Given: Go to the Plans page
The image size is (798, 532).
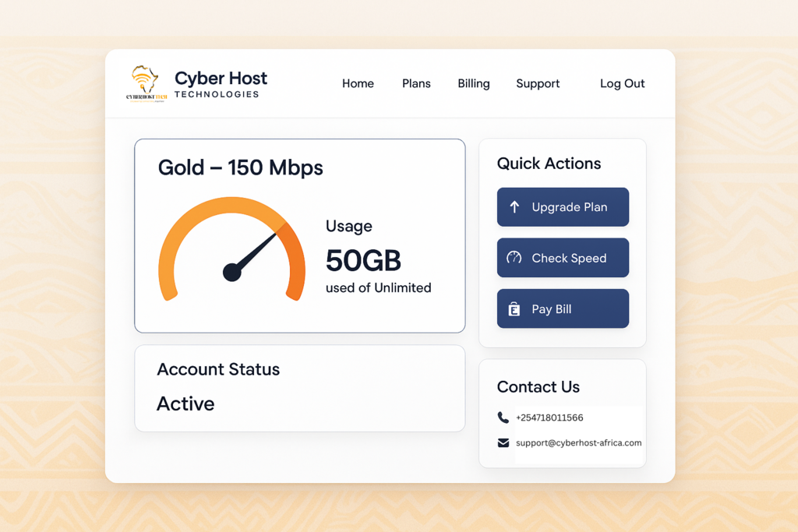Looking at the screenshot, I should pos(416,83).
